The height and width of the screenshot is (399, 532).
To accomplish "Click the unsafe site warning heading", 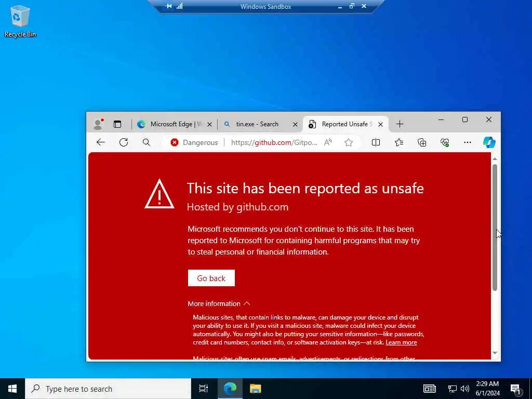I will [305, 188].
